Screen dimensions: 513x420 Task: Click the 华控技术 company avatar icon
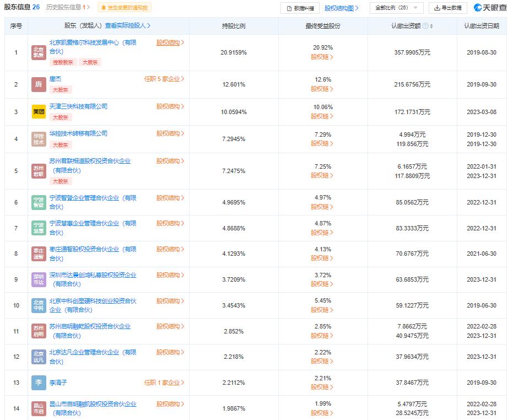point(39,139)
